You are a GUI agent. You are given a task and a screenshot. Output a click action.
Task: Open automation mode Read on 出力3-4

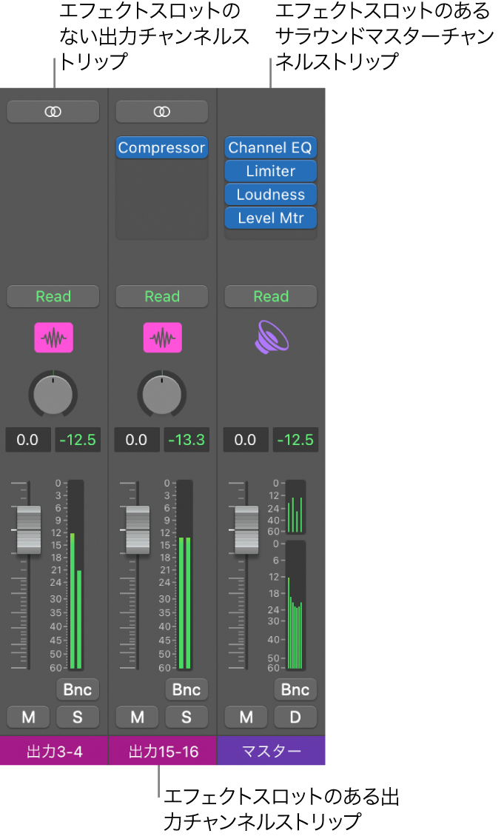pos(53,296)
